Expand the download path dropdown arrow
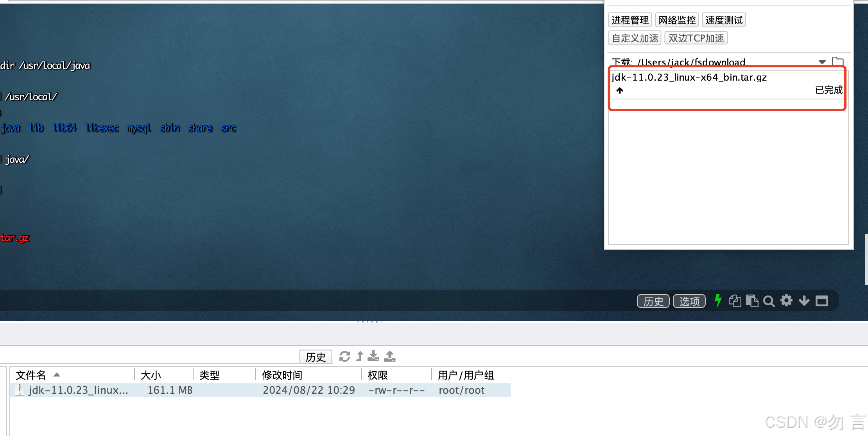Image resolution: width=868 pixels, height=436 pixels. click(x=822, y=62)
